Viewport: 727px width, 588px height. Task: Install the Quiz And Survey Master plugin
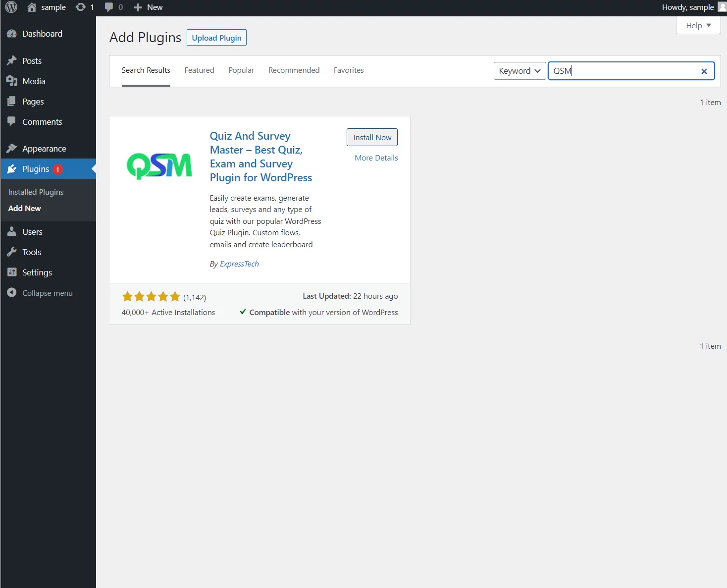pos(372,137)
